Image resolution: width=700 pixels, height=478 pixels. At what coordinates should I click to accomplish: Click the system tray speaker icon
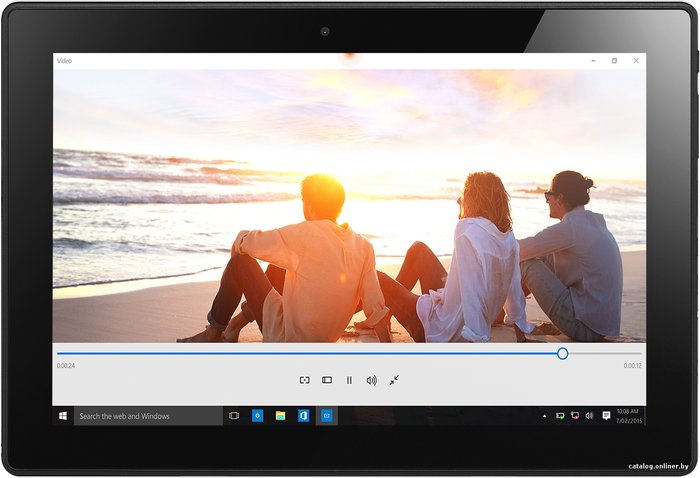[x=589, y=416]
